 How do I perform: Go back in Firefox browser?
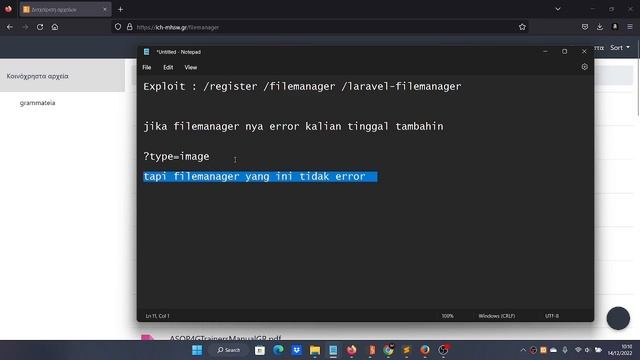pos(10,27)
